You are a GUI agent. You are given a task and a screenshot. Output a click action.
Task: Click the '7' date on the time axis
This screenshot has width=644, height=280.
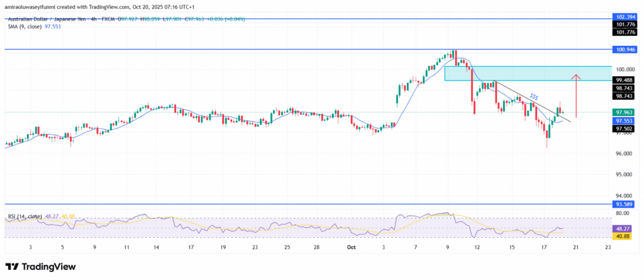tap(416, 247)
